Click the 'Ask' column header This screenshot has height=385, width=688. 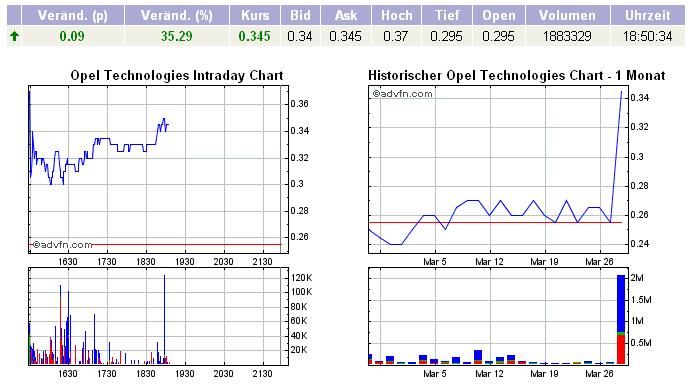[346, 15]
